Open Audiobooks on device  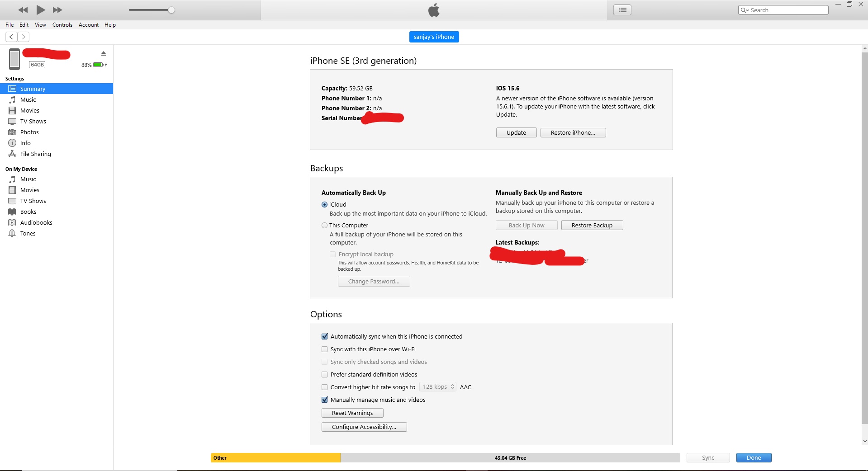tap(57, 222)
